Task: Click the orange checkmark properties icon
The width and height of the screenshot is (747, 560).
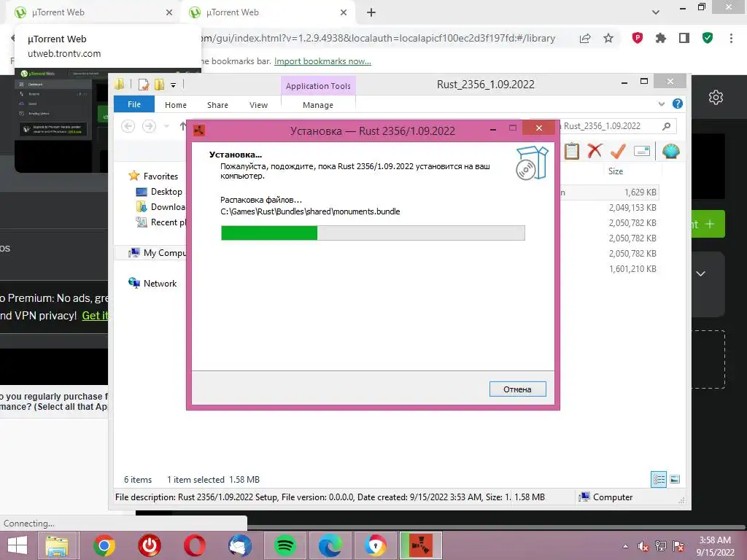Action: (618, 151)
